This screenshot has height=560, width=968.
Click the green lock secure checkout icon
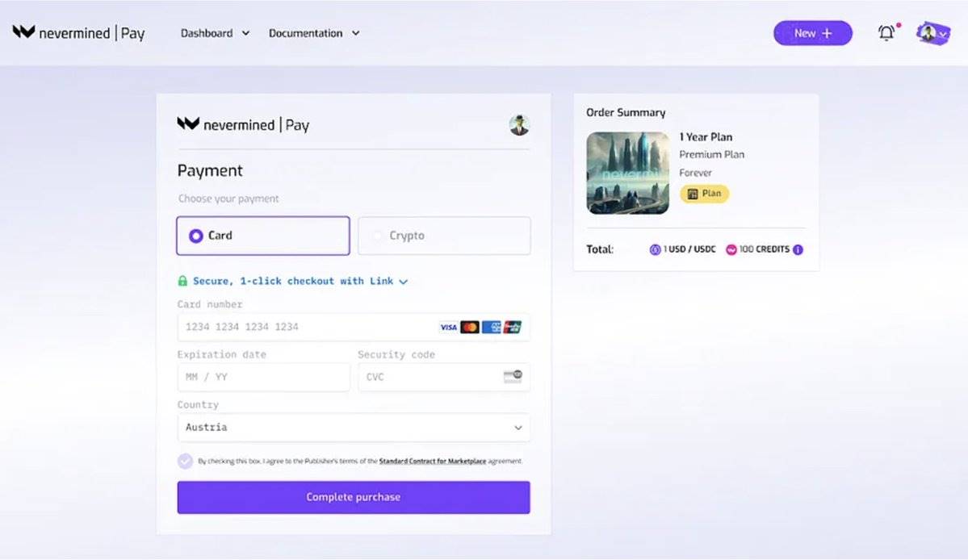point(182,281)
